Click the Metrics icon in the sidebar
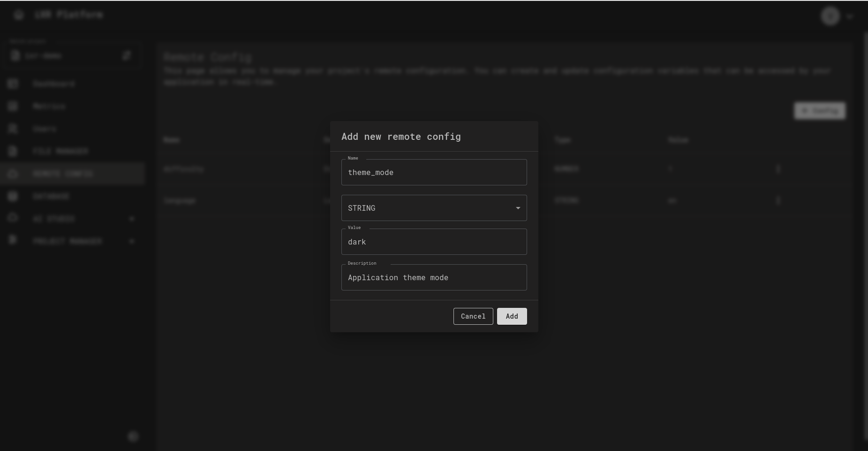 13,106
